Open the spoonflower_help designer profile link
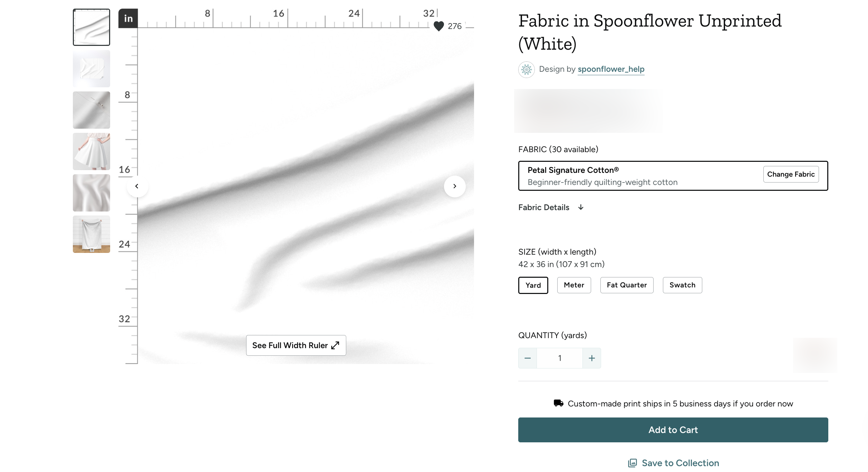Image resolution: width=868 pixels, height=472 pixels. pyautogui.click(x=611, y=69)
